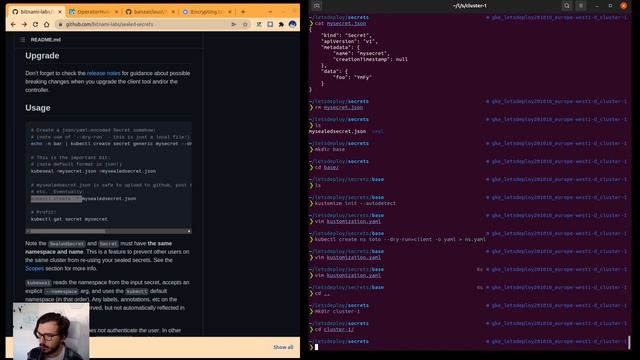
Task: Close the OperatorHub tab
Action: 116,12
